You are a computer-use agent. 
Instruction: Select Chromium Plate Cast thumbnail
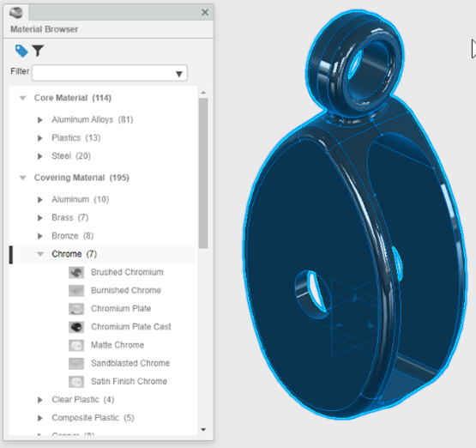tap(76, 327)
